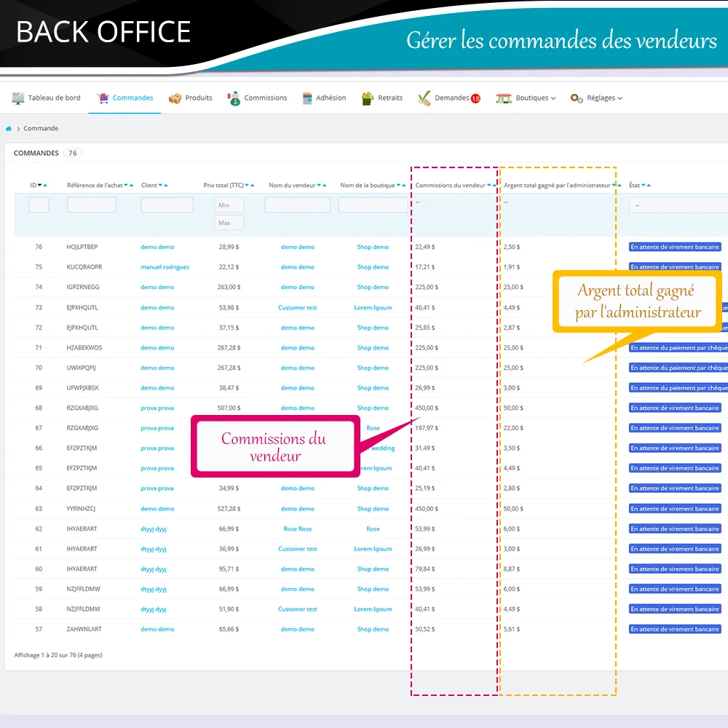The image size is (728, 728).
Task: Click the Commissions money bag icon
Action: point(234,98)
